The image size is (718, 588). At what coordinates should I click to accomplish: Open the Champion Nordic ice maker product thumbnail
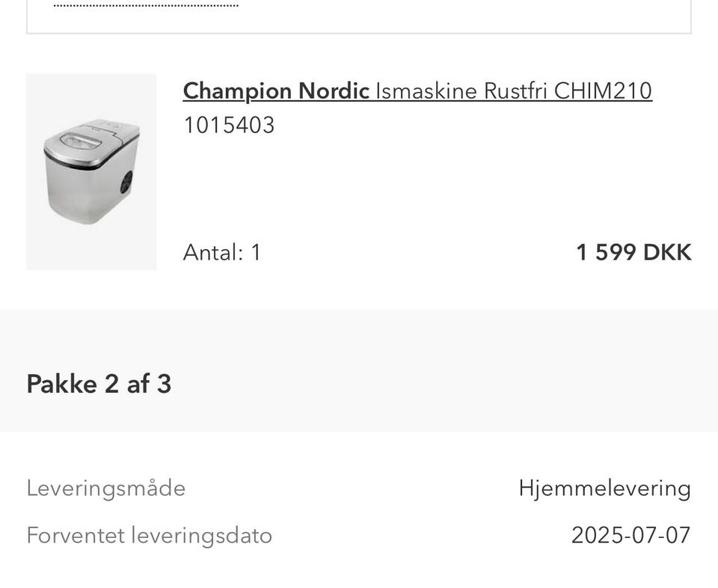pos(91,171)
